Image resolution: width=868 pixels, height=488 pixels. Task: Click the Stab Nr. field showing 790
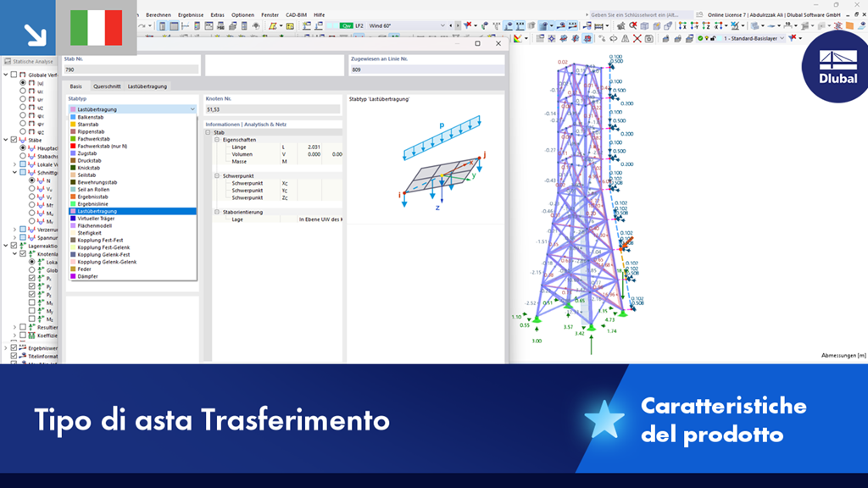(131, 69)
